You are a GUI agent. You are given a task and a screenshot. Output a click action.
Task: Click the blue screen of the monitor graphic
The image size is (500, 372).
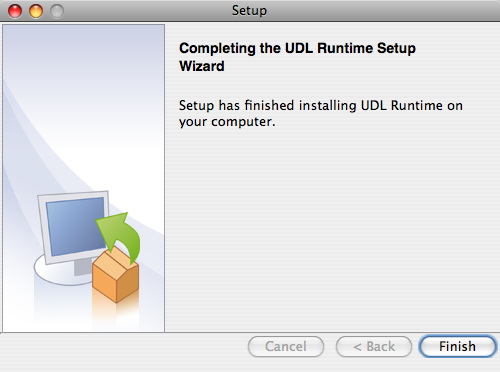76,226
